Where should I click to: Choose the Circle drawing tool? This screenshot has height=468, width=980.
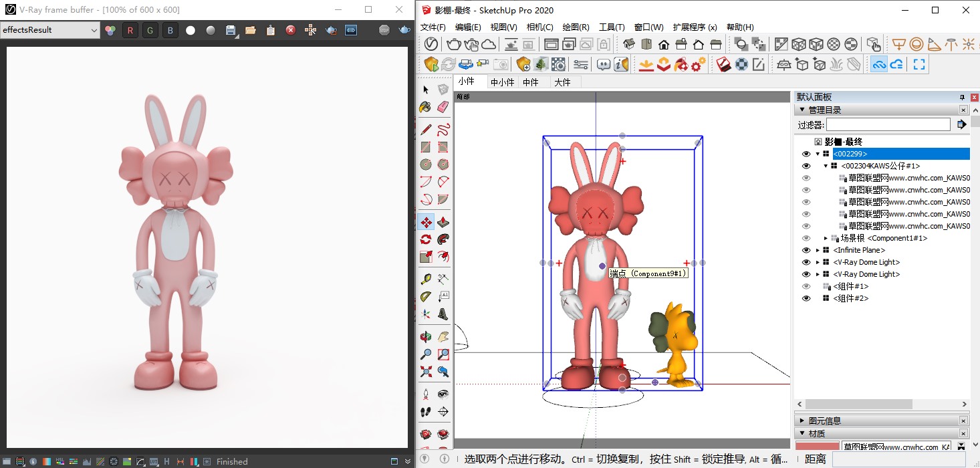tap(426, 164)
